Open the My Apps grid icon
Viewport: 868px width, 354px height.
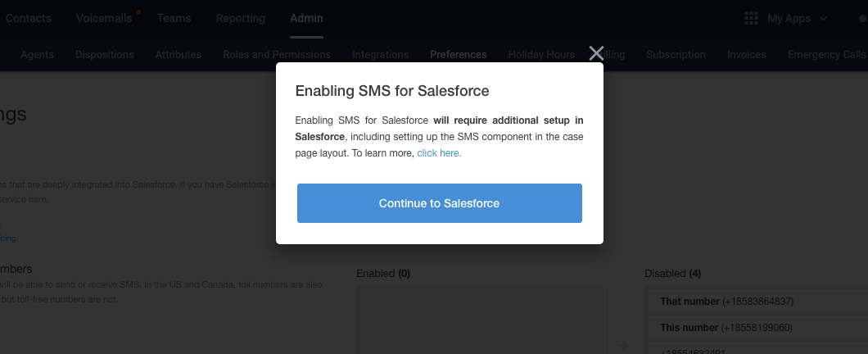(x=751, y=18)
